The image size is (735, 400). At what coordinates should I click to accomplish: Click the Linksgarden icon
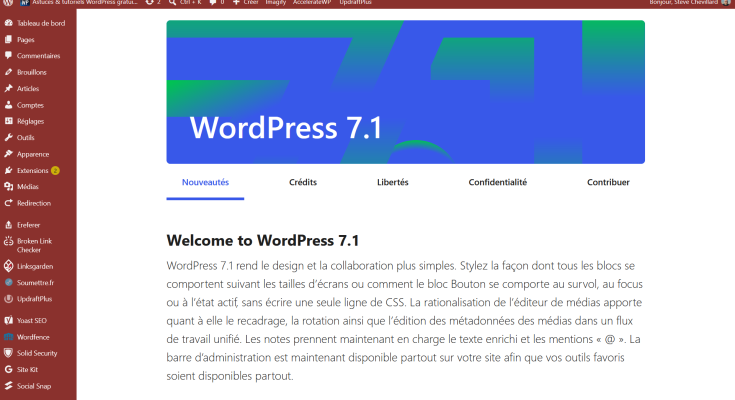tap(8, 266)
